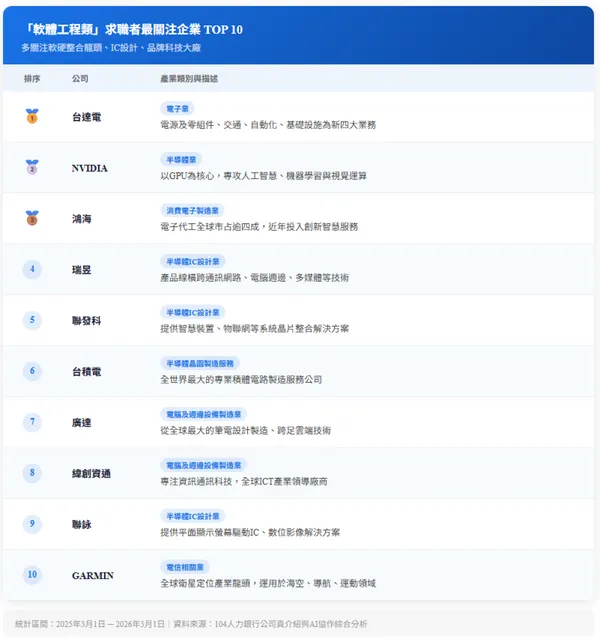
Task: Click company name 廣達
Action: [82, 423]
